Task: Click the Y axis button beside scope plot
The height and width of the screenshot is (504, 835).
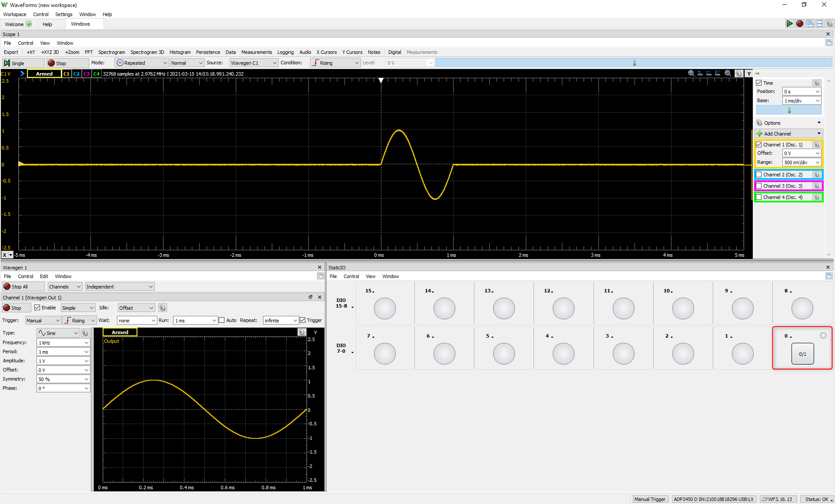Action: 749,73
